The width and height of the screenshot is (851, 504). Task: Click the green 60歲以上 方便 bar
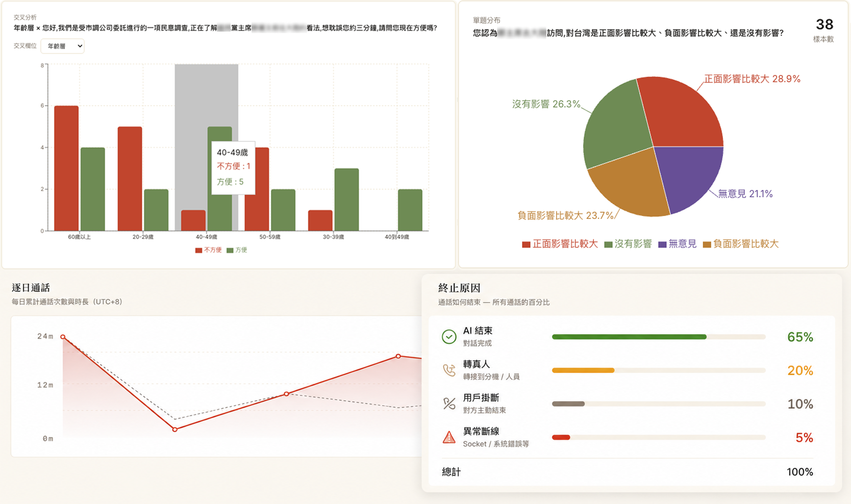pyautogui.click(x=93, y=189)
